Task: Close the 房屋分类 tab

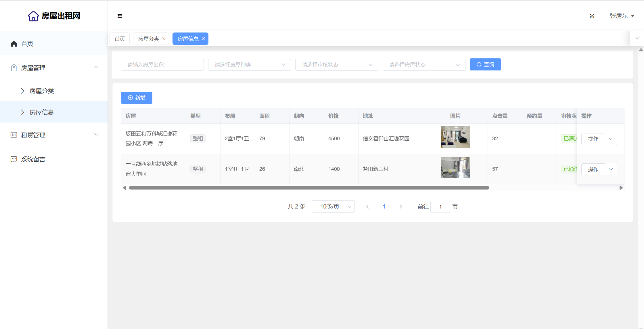Action: point(164,39)
